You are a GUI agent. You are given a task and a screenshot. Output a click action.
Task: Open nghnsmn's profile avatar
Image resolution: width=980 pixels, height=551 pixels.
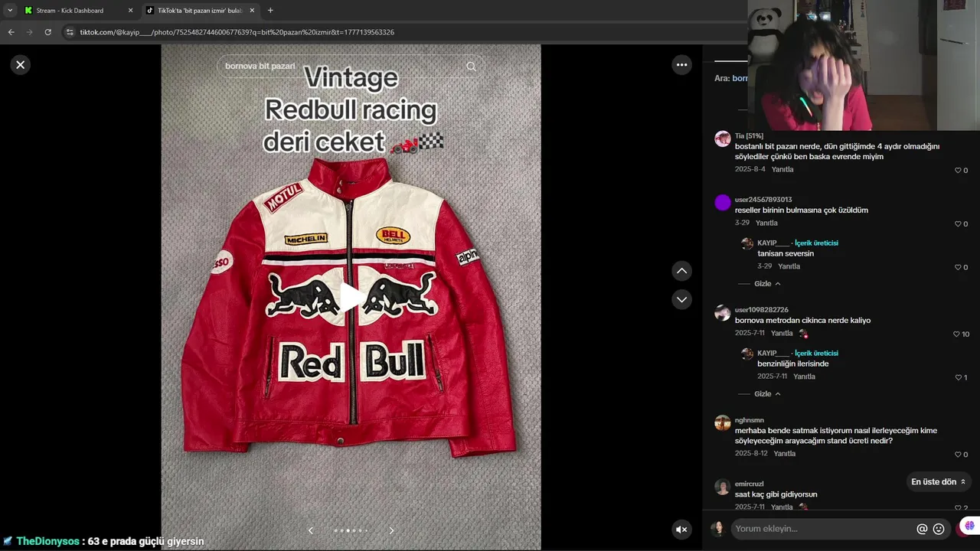[722, 423]
